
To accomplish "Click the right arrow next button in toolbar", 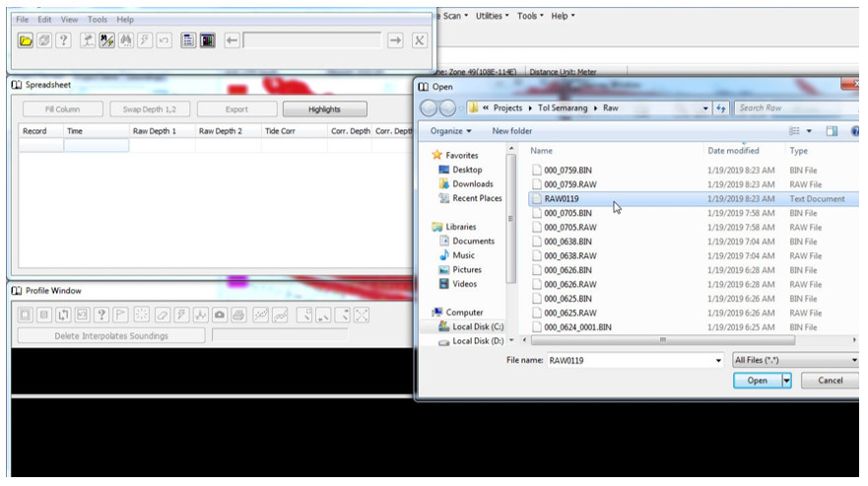I will pyautogui.click(x=395, y=40).
